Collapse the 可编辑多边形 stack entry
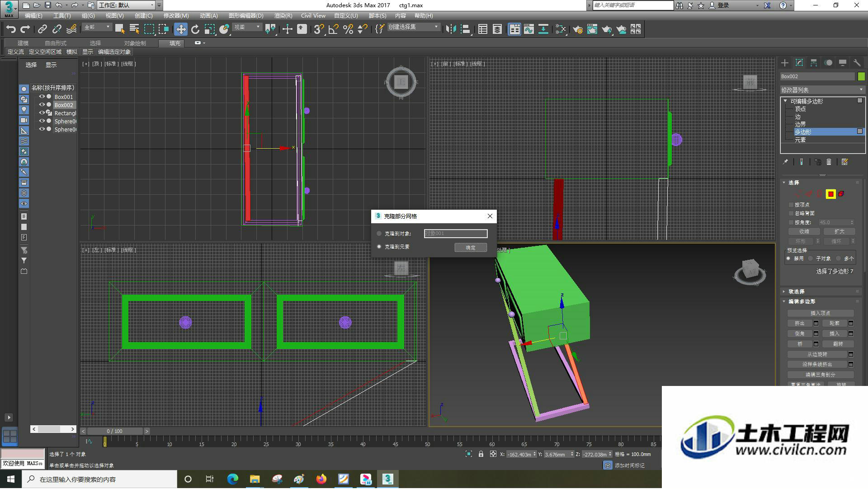The width and height of the screenshot is (868, 489). point(785,101)
